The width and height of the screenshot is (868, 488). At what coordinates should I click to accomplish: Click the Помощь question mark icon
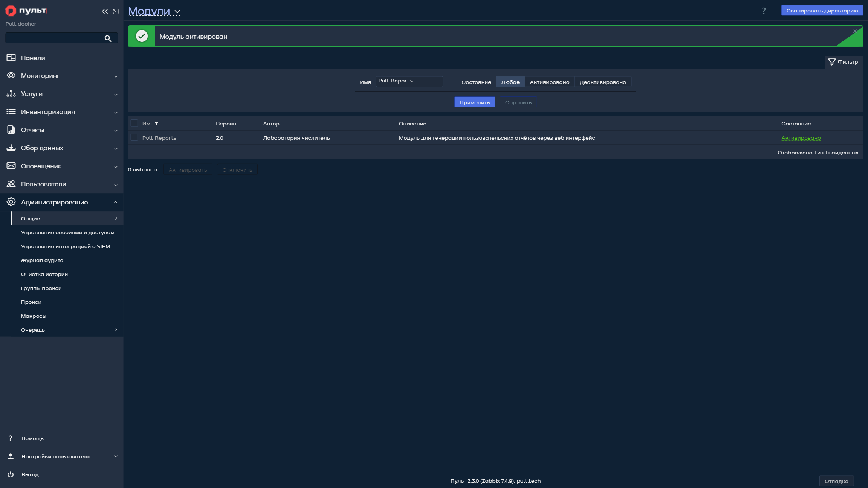click(x=11, y=438)
